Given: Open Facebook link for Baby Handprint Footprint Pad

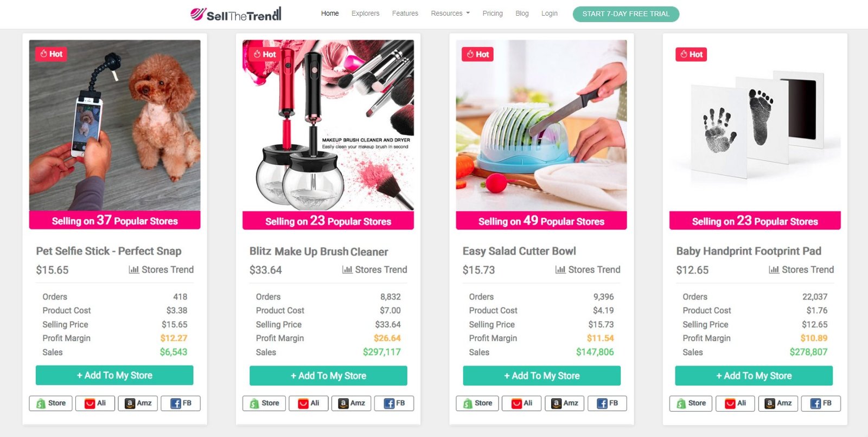Looking at the screenshot, I should [821, 403].
